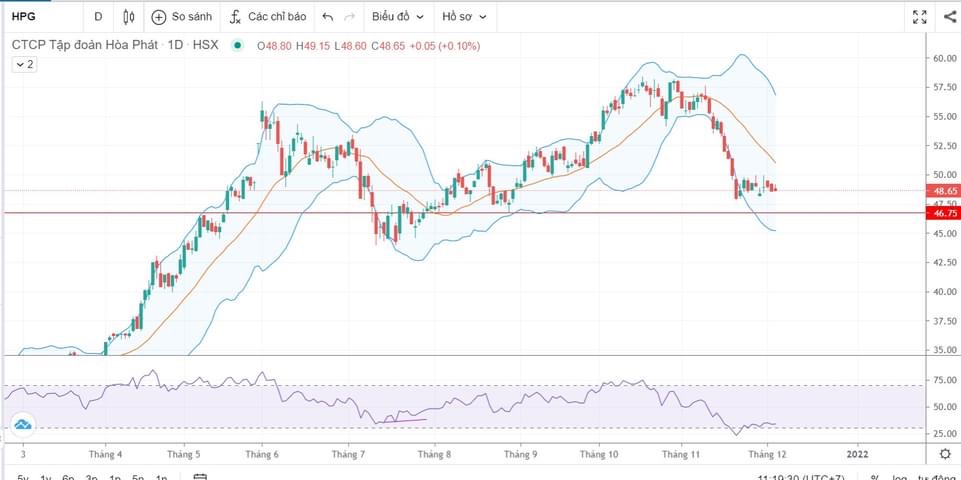
Task: Open the Biểu đồ dropdown
Action: (x=398, y=17)
